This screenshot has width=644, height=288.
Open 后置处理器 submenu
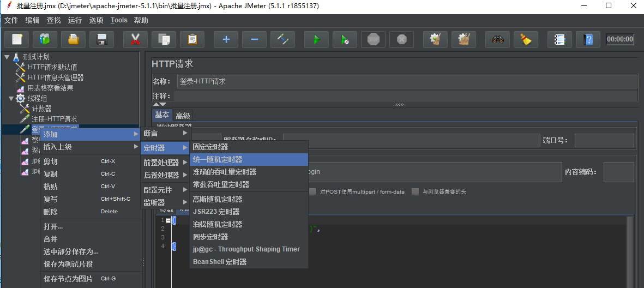165,175
